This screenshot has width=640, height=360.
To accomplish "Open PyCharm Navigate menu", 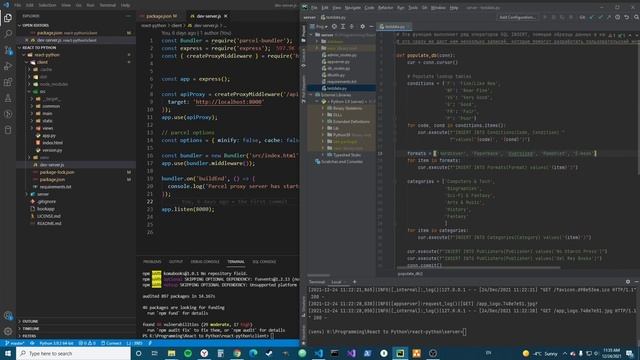I will point(353,7).
